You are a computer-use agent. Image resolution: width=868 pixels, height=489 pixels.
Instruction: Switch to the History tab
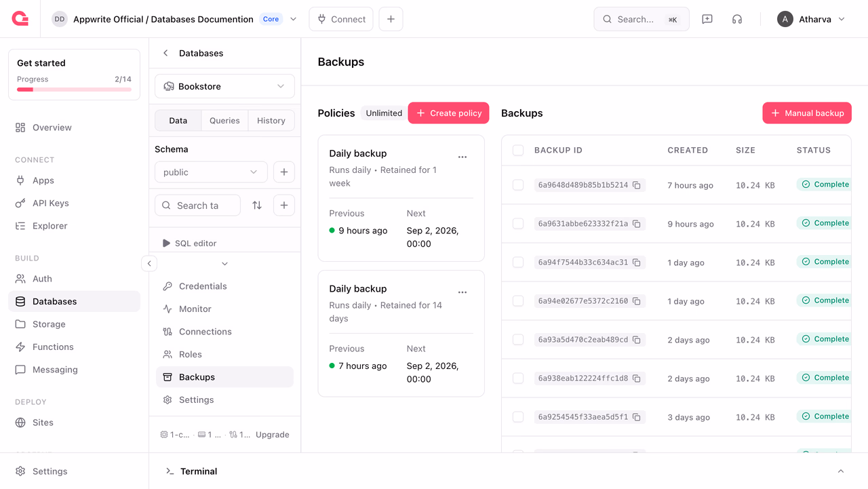pos(271,121)
